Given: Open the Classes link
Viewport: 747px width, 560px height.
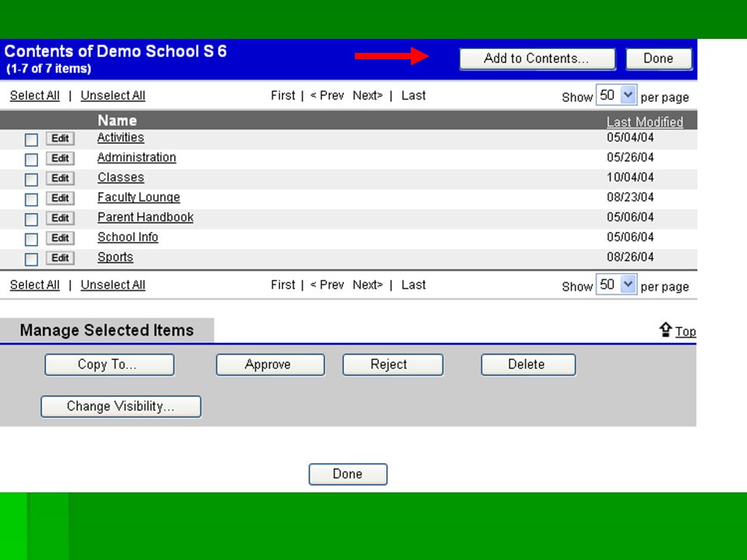Looking at the screenshot, I should (121, 177).
